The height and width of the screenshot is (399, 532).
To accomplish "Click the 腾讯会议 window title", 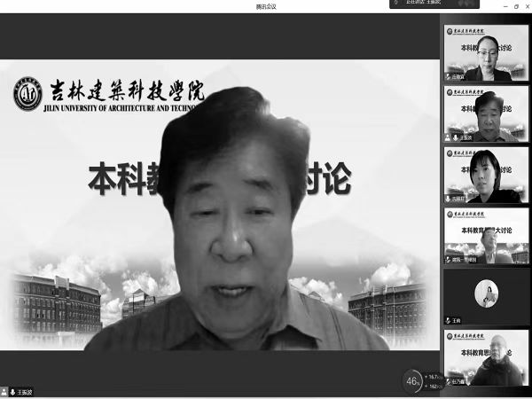I will coord(266,5).
